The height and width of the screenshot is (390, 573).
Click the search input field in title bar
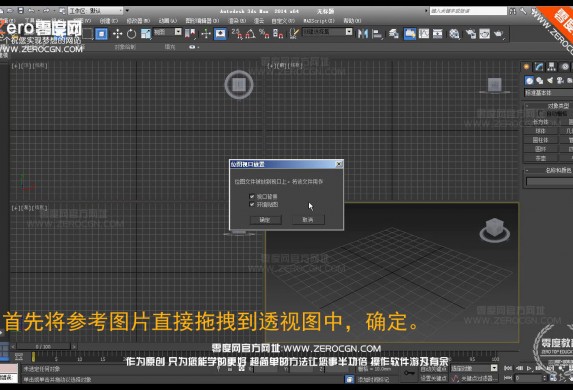coord(468,11)
